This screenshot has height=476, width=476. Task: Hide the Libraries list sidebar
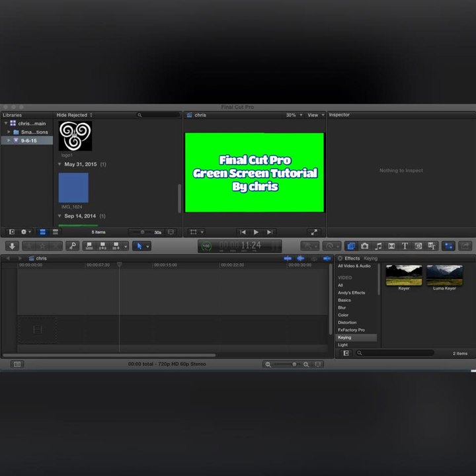point(11,232)
